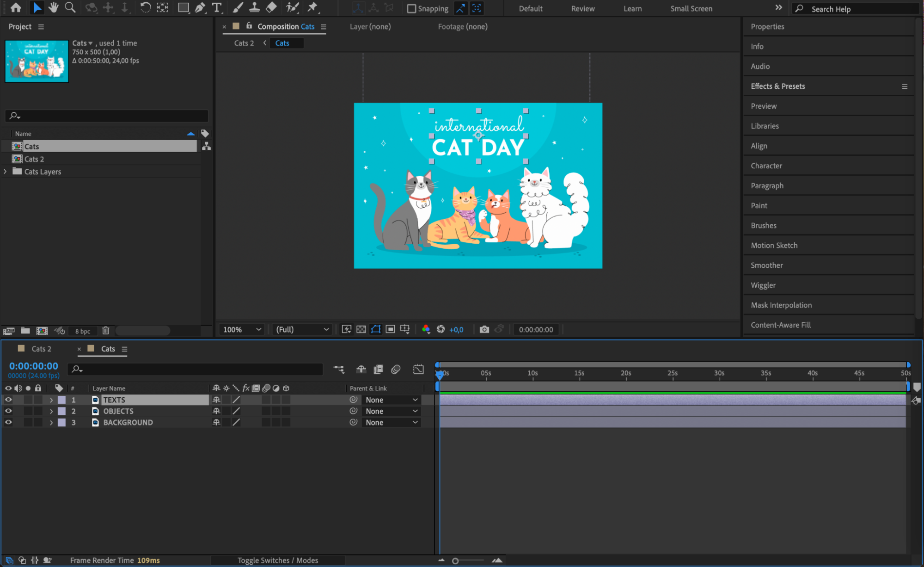Open the Effects & Presets panel
The height and width of the screenshot is (567, 924).
click(x=777, y=86)
